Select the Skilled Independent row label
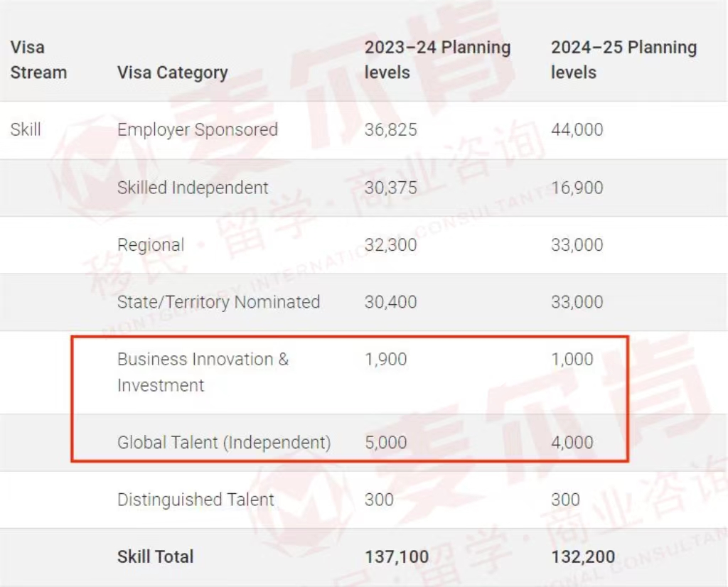This screenshot has height=587, width=728. pyautogui.click(x=193, y=188)
